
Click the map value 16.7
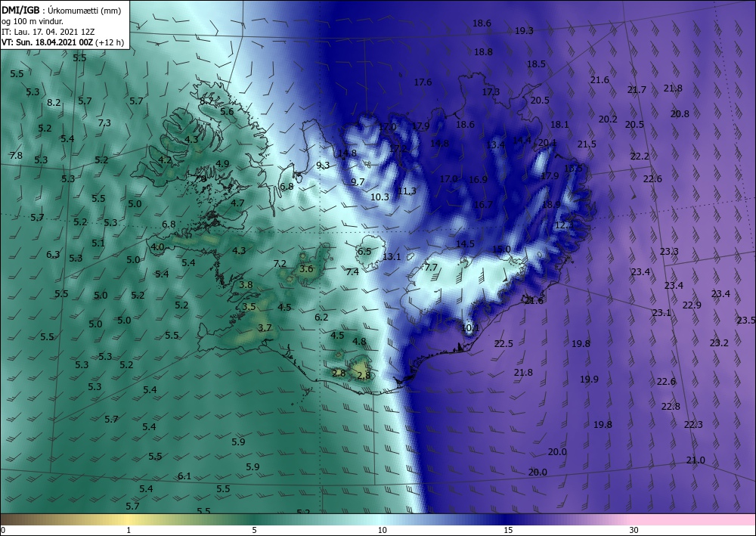(x=483, y=205)
